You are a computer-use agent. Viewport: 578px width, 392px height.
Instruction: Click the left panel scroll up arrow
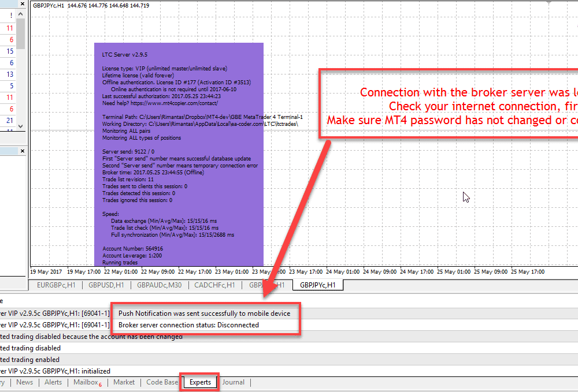pyautogui.click(x=21, y=14)
